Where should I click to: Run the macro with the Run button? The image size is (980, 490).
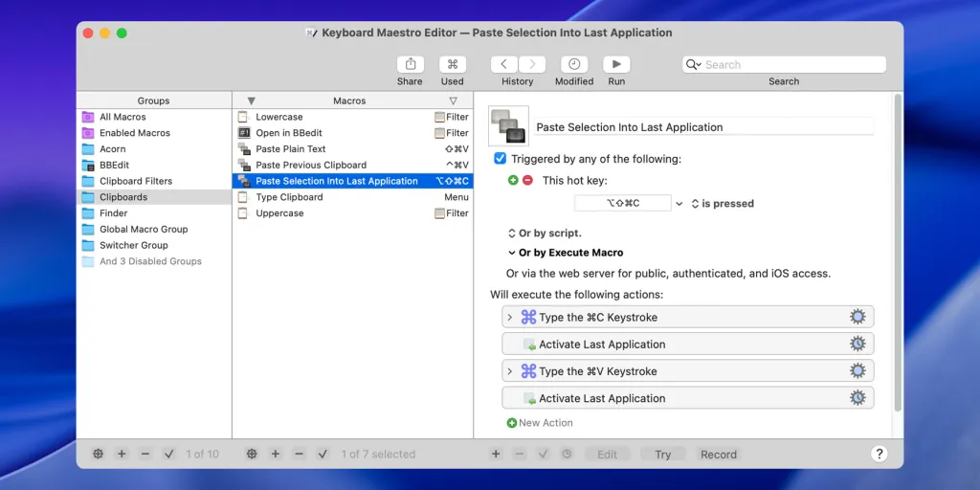coord(616,64)
